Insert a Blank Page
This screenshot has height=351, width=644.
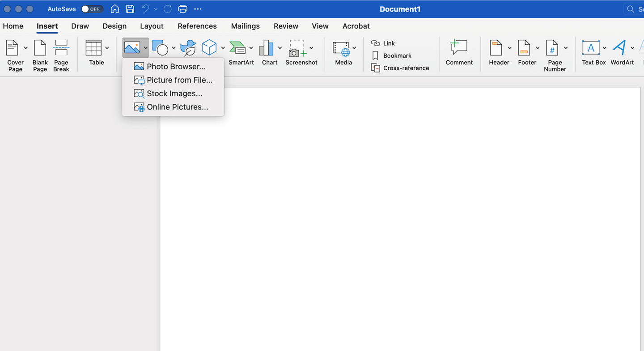tap(40, 48)
